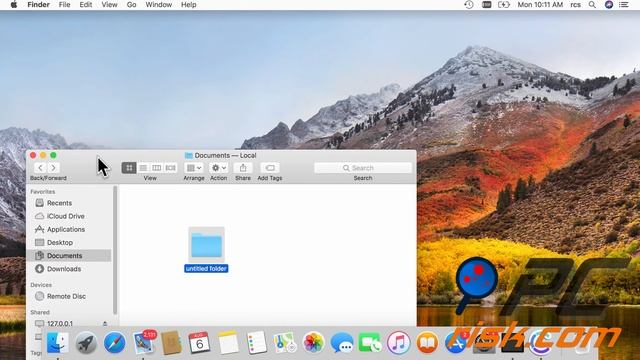Image resolution: width=640 pixels, height=360 pixels.
Task: Open the Finder menu
Action: (38, 5)
